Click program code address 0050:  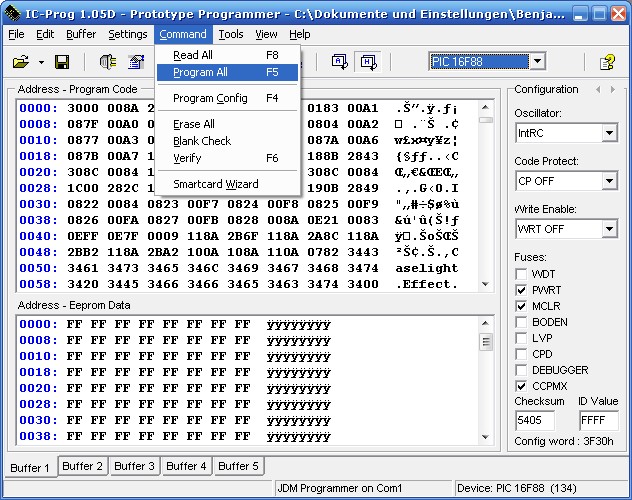pyautogui.click(x=39, y=268)
